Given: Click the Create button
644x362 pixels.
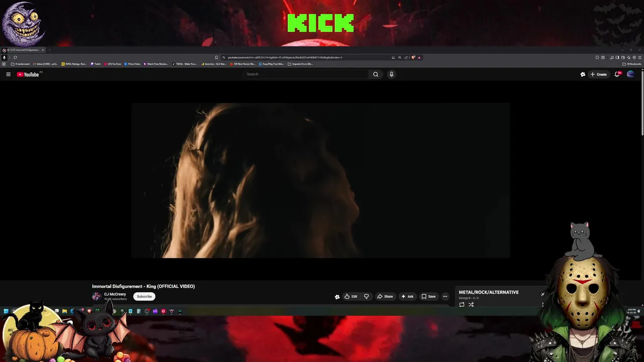Looking at the screenshot, I should pyautogui.click(x=599, y=74).
